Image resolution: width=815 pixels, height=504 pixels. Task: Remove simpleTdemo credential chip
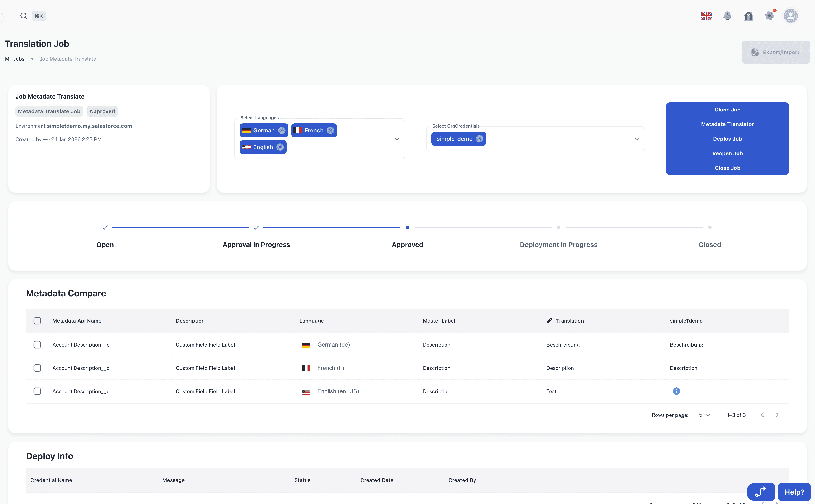479,139
